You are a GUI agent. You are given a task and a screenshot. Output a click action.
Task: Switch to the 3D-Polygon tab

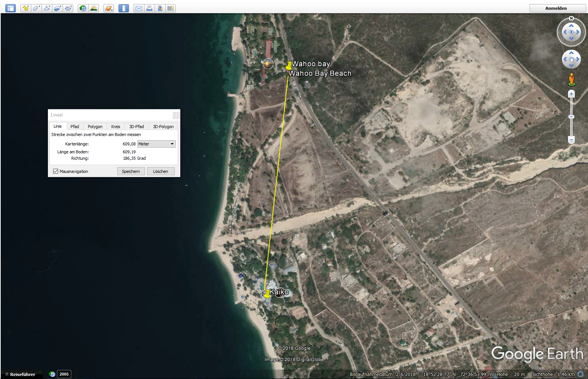(x=163, y=127)
